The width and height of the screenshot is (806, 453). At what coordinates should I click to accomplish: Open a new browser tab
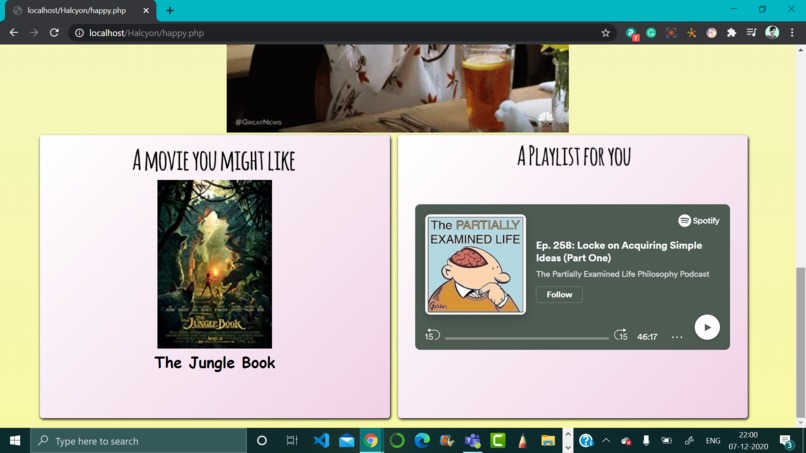coord(170,10)
